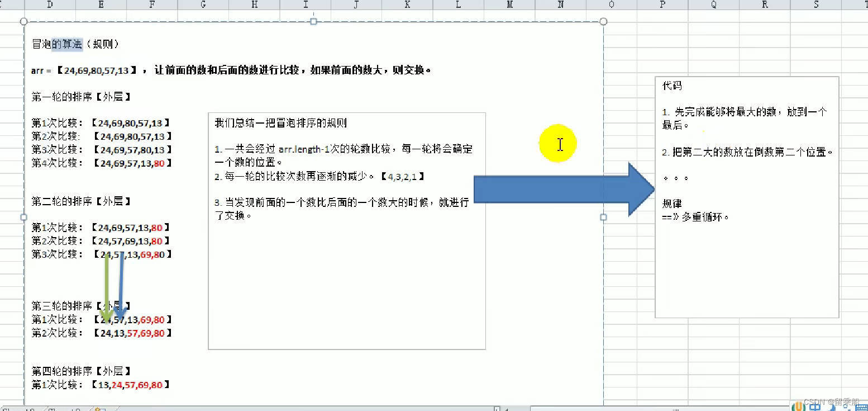Click the top-left corner handle of the selected text box

(x=23, y=21)
